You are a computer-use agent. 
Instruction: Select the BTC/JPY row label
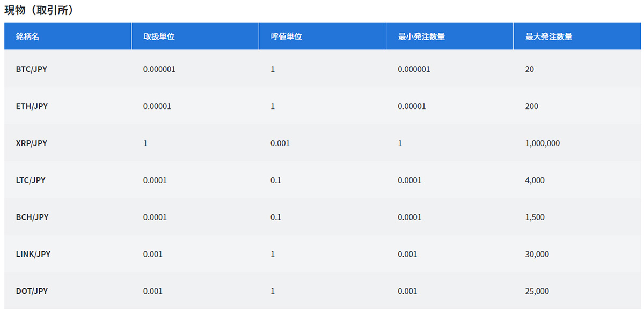click(x=32, y=69)
